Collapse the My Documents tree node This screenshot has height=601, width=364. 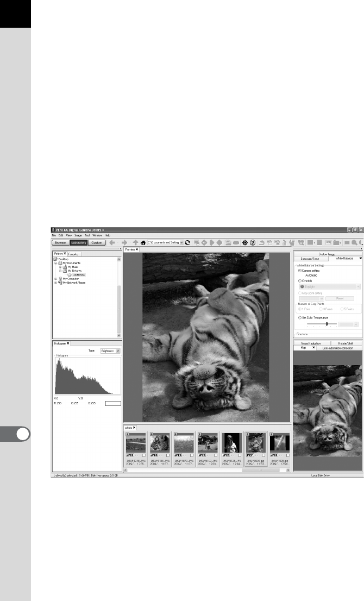(x=55, y=264)
